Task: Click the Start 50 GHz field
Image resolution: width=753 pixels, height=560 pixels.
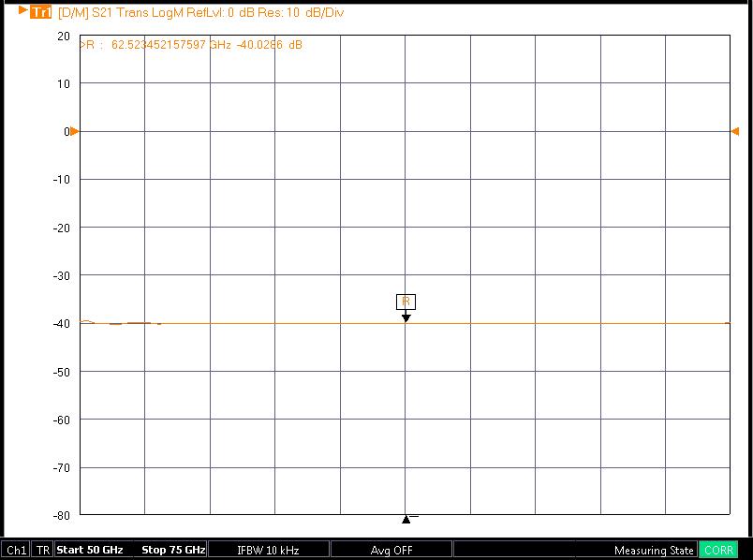Action: pos(90,550)
